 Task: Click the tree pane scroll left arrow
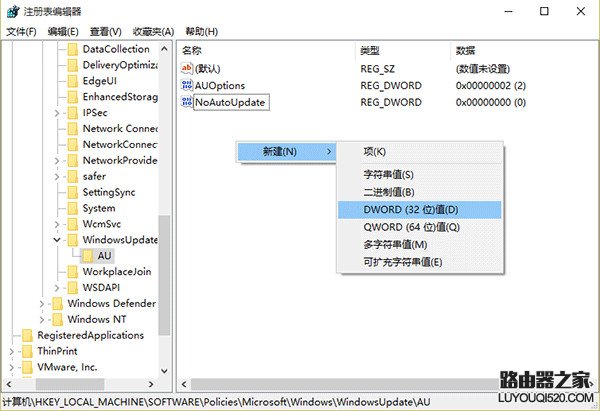[x=9, y=384]
